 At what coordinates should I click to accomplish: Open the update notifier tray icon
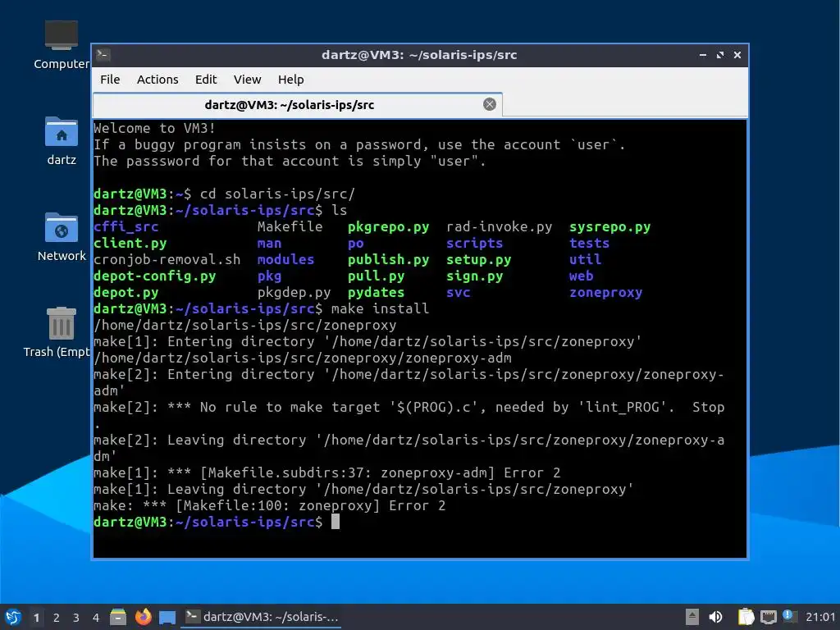[x=789, y=616]
